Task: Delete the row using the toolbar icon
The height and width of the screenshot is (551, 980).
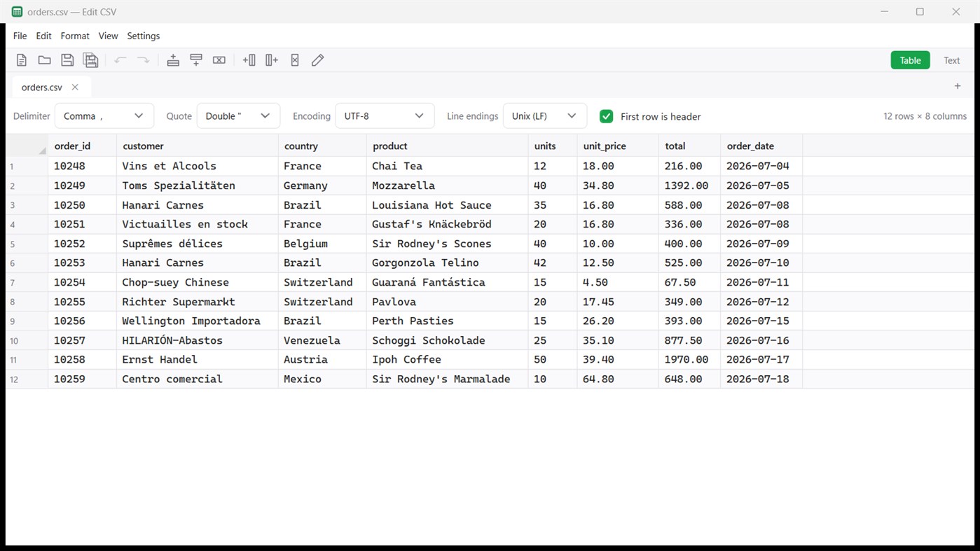Action: click(x=219, y=60)
